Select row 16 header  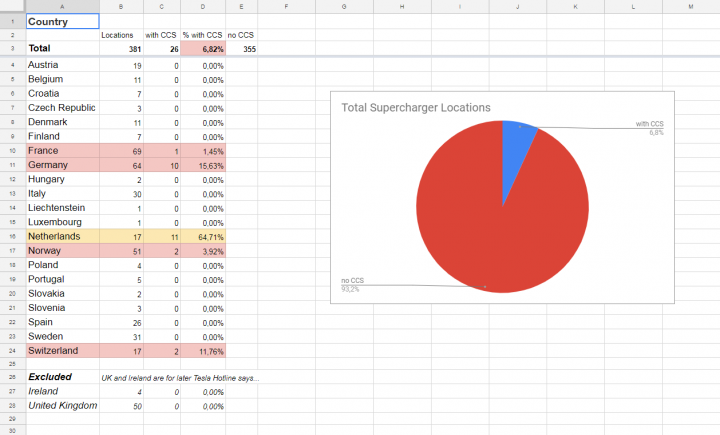(12, 236)
